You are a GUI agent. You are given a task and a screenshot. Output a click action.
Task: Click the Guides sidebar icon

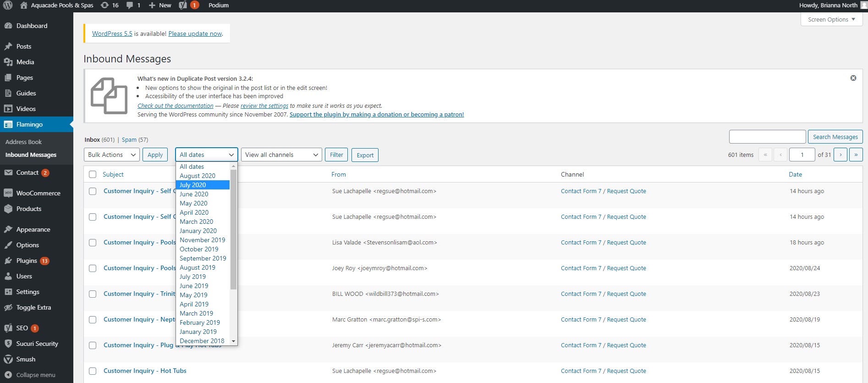point(8,93)
